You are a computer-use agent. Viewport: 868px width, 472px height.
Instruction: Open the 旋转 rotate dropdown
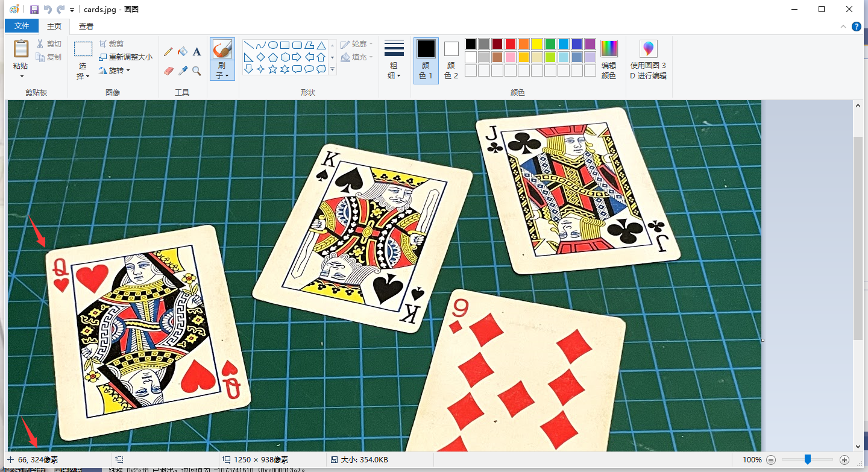115,71
